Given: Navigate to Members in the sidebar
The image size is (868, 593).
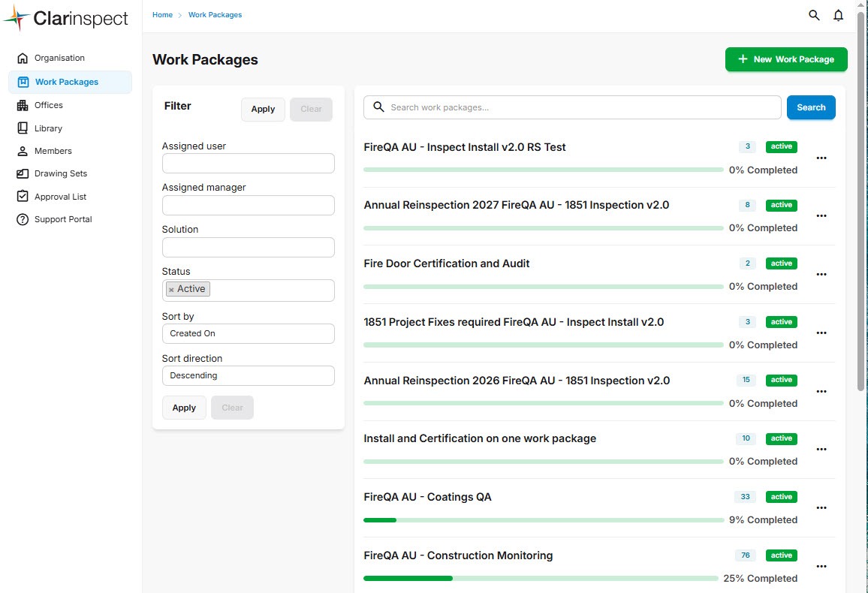Looking at the screenshot, I should pos(53,151).
